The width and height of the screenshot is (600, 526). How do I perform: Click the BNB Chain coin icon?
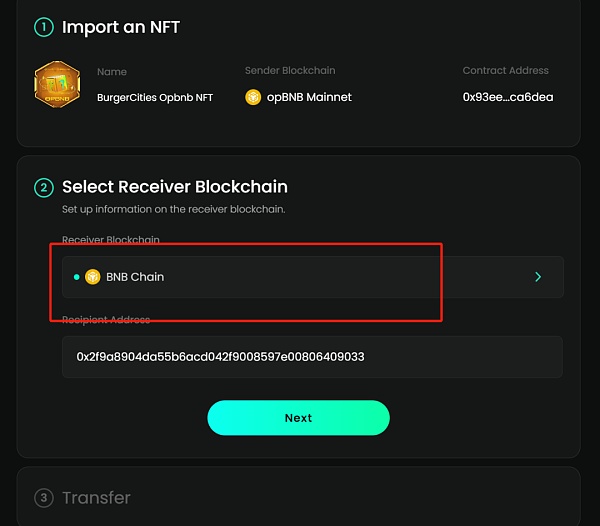93,276
